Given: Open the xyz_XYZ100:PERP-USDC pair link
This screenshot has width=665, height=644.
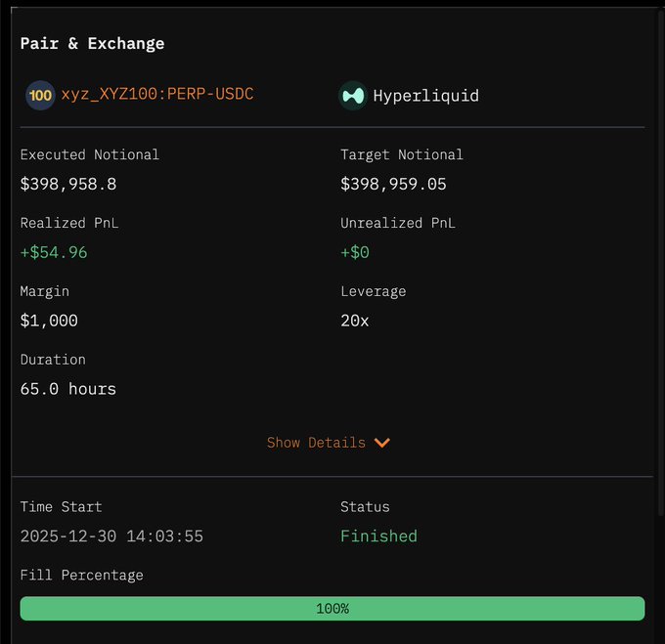Looking at the screenshot, I should tap(156, 95).
